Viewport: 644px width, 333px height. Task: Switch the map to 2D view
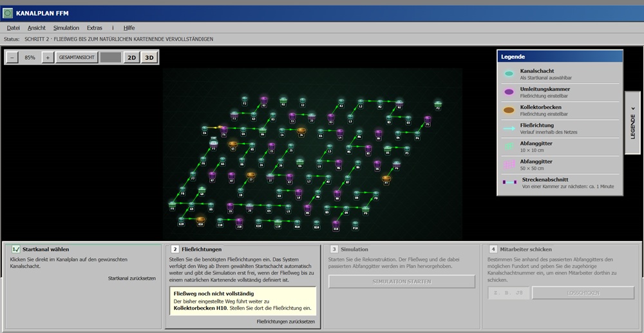click(x=131, y=58)
